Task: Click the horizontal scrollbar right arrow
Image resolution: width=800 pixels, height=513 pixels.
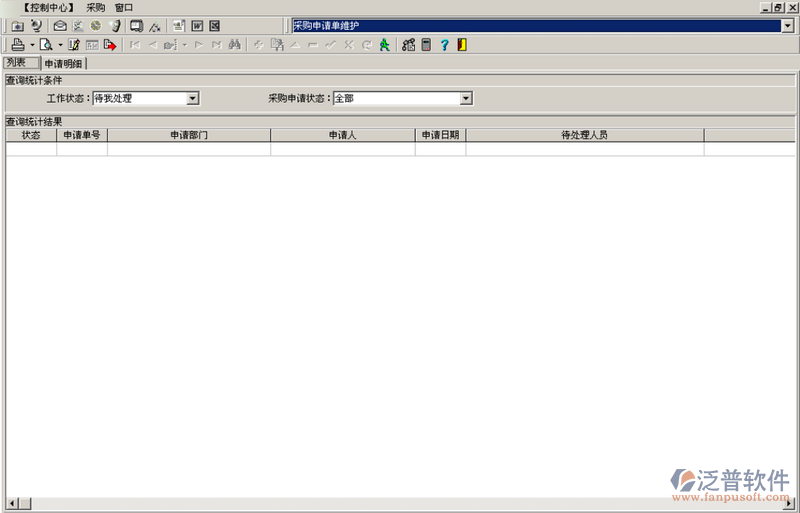Action: click(790, 503)
